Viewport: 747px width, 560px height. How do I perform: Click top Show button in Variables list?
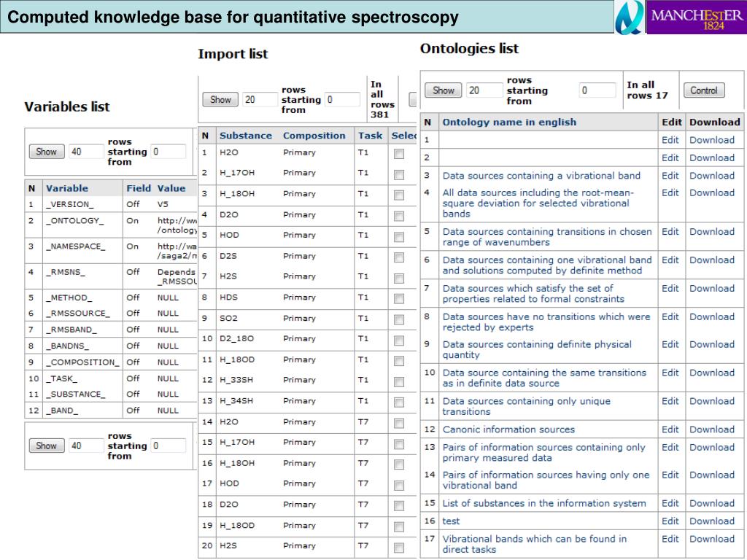click(x=46, y=152)
